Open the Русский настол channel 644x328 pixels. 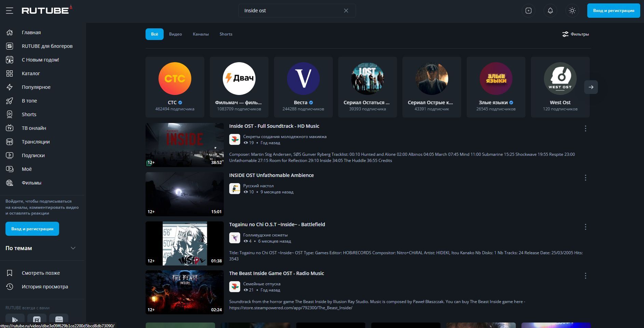click(258, 186)
